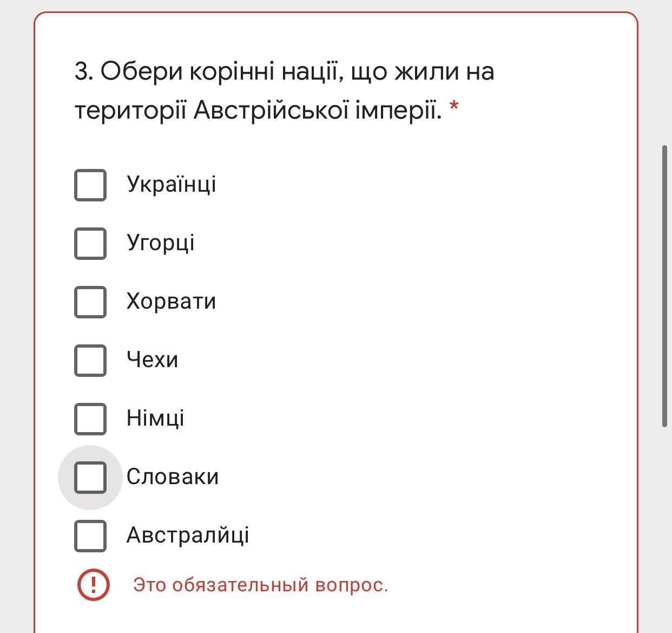Image resolution: width=672 pixels, height=633 pixels.
Task: Check the Українці checkbox
Action: (x=90, y=185)
